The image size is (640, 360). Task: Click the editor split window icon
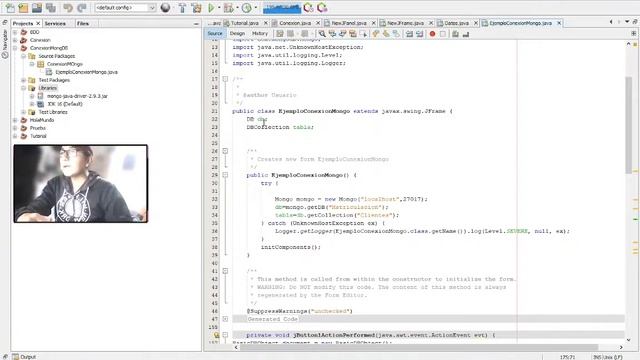point(634,33)
